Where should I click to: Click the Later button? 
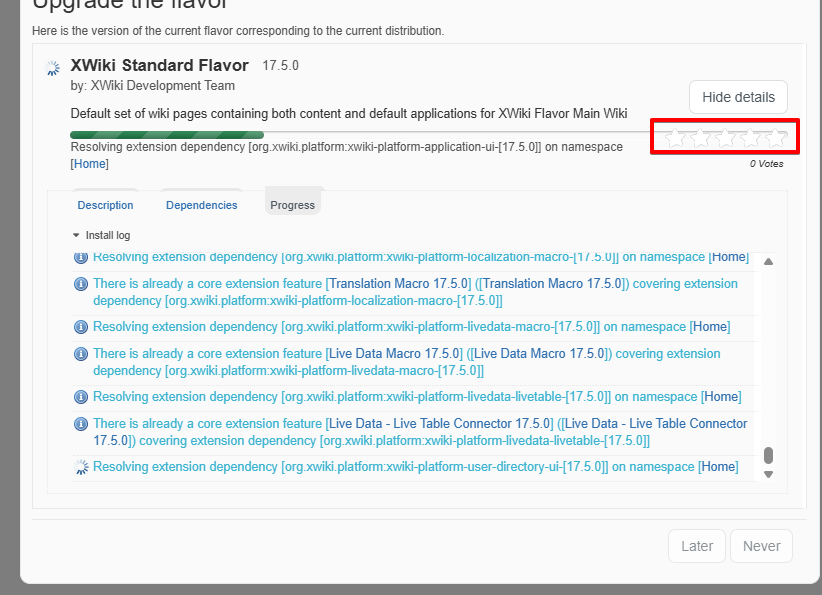tap(697, 546)
